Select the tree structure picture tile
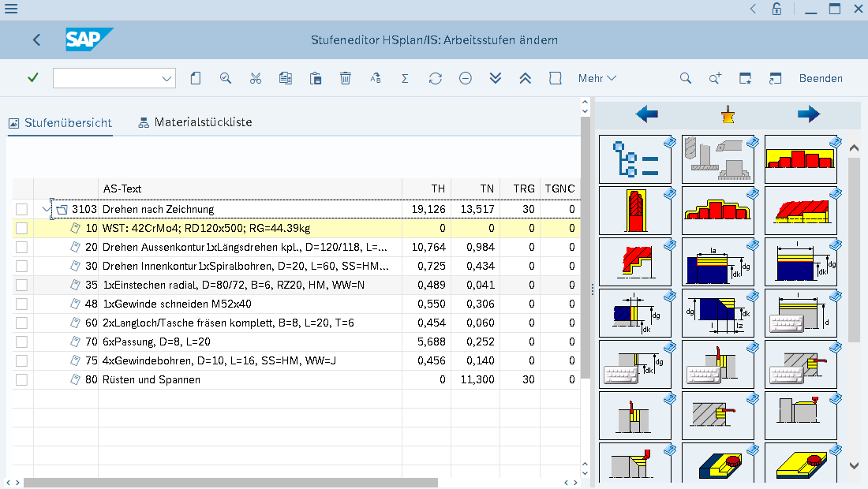 point(635,159)
